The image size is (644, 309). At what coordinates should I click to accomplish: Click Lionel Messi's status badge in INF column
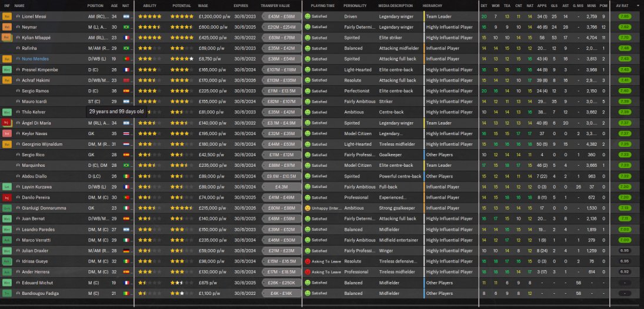coord(7,16)
